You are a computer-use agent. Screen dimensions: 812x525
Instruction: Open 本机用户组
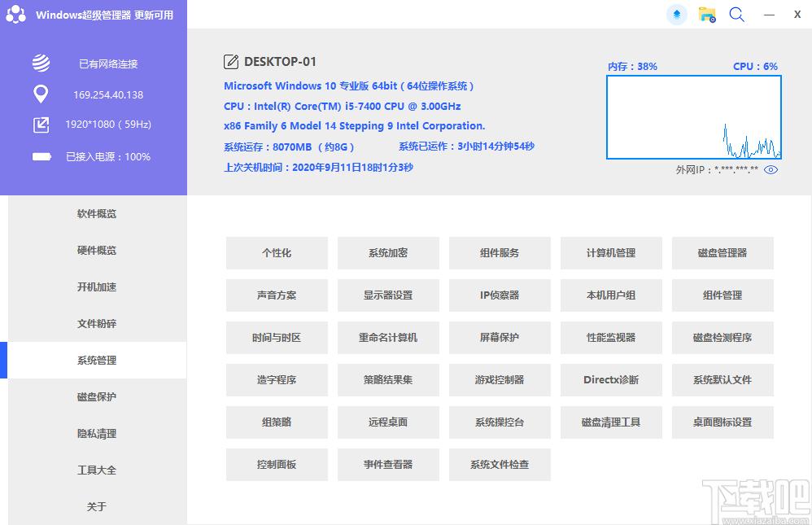(x=611, y=295)
